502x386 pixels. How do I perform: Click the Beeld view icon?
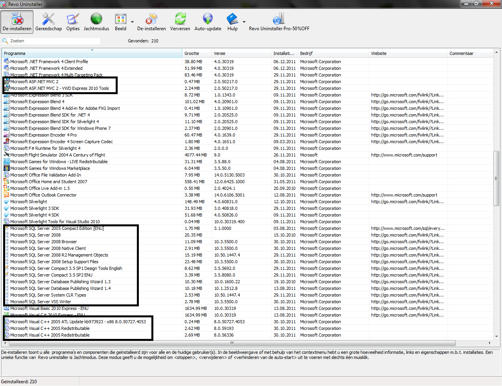pyautogui.click(x=120, y=19)
